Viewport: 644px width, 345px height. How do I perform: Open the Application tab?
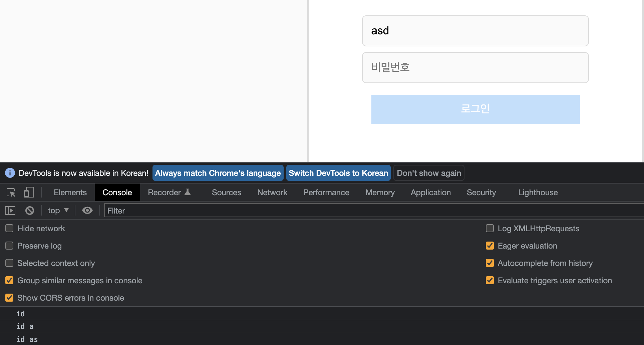pos(431,193)
